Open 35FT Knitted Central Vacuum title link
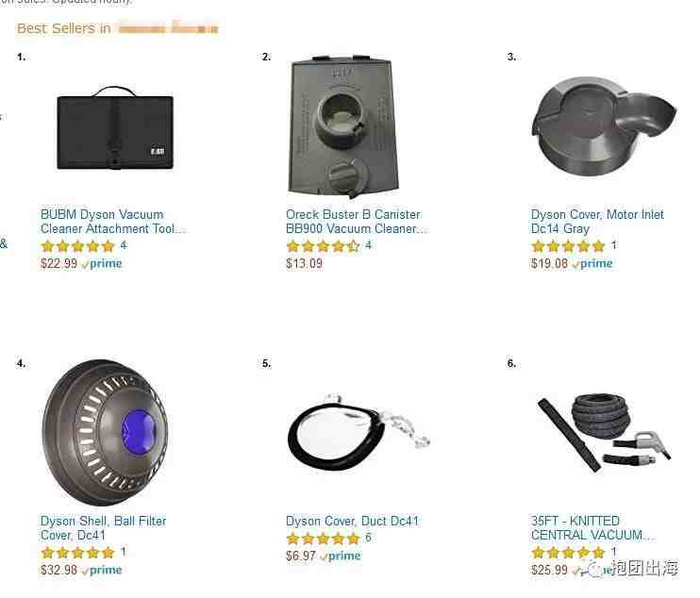The height and width of the screenshot is (598, 700). pyautogui.click(x=592, y=528)
